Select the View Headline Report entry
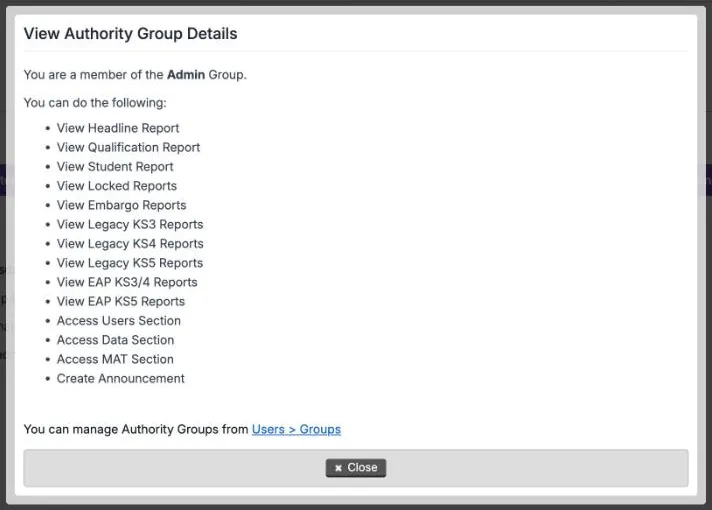The image size is (712, 510). (118, 128)
